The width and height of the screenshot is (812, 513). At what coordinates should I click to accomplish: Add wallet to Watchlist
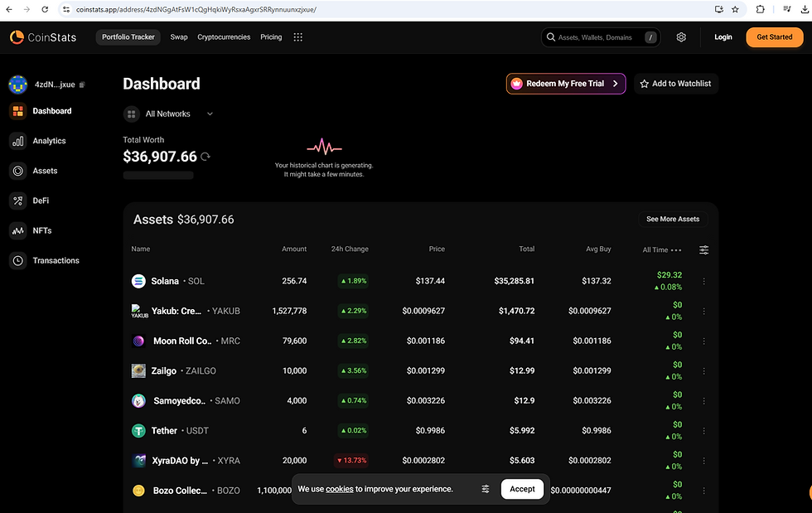click(676, 84)
